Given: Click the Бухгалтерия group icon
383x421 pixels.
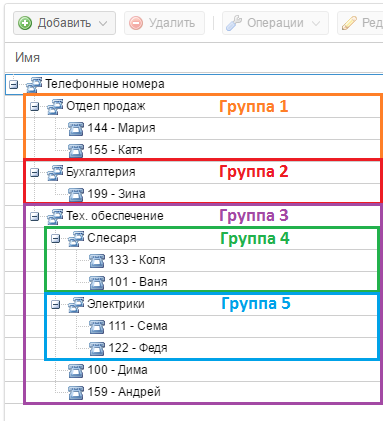Looking at the screenshot, I should (x=55, y=173).
